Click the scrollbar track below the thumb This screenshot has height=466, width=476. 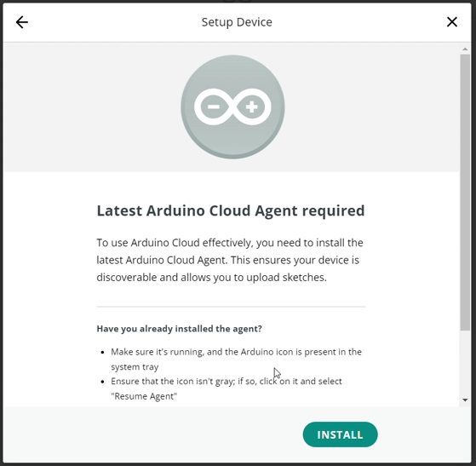[x=465, y=363]
